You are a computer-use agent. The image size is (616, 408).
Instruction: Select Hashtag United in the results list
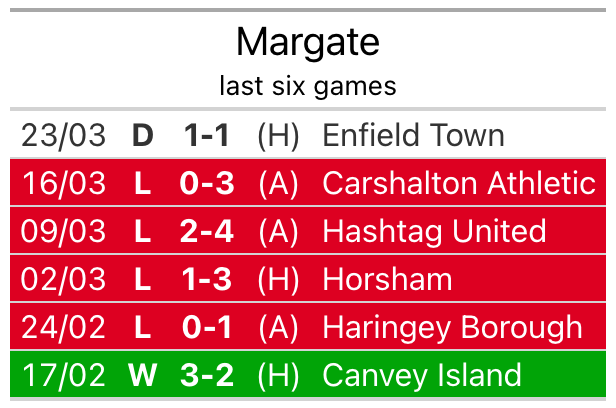pyautogui.click(x=434, y=231)
